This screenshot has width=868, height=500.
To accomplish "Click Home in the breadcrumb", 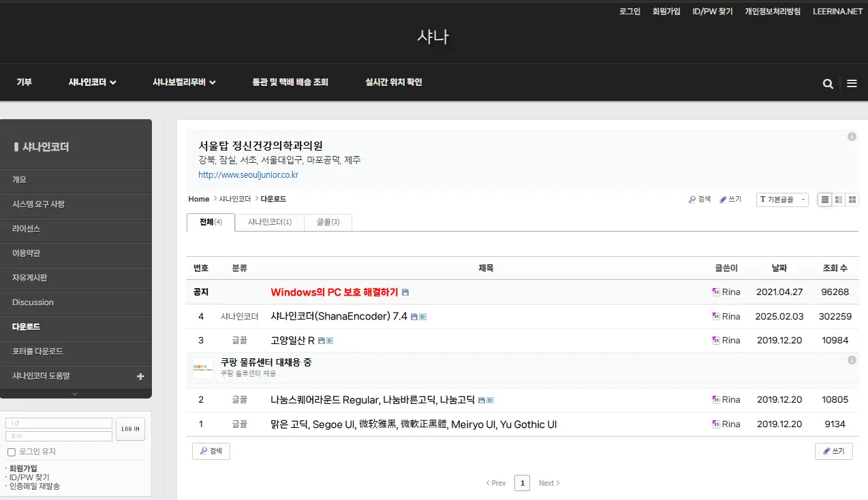I will 199,200.
